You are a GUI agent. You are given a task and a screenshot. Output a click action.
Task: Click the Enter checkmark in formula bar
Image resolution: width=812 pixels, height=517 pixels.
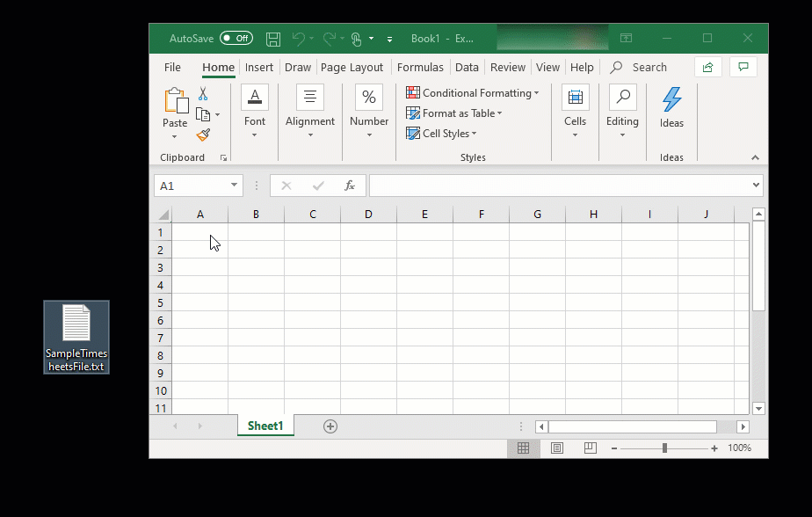pyautogui.click(x=318, y=186)
